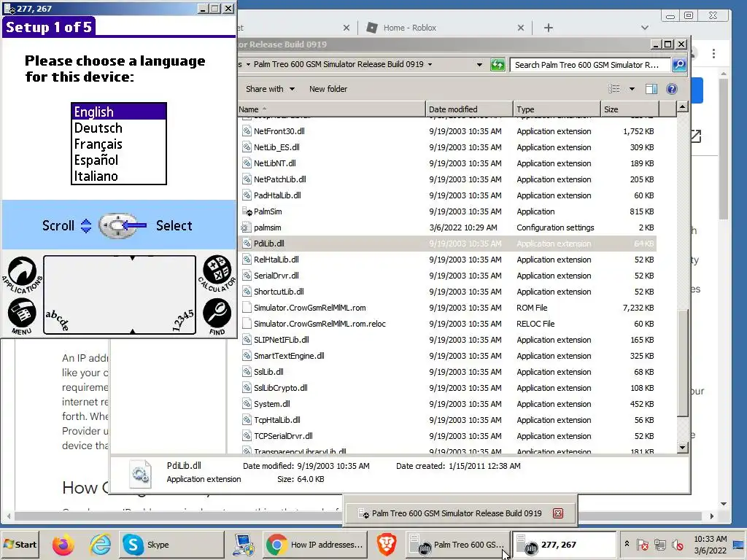Open the browser tab search chevron
This screenshot has height=560, width=747.
coord(645,28)
